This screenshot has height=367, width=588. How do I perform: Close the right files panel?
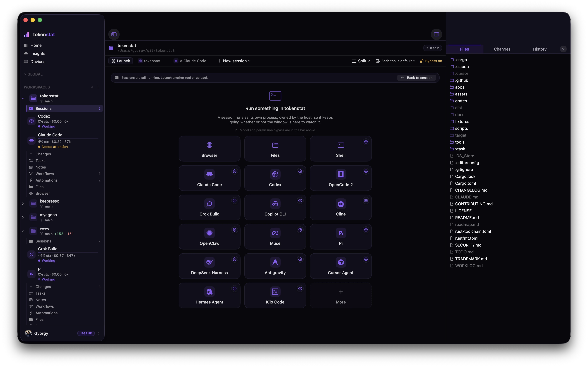(563, 49)
